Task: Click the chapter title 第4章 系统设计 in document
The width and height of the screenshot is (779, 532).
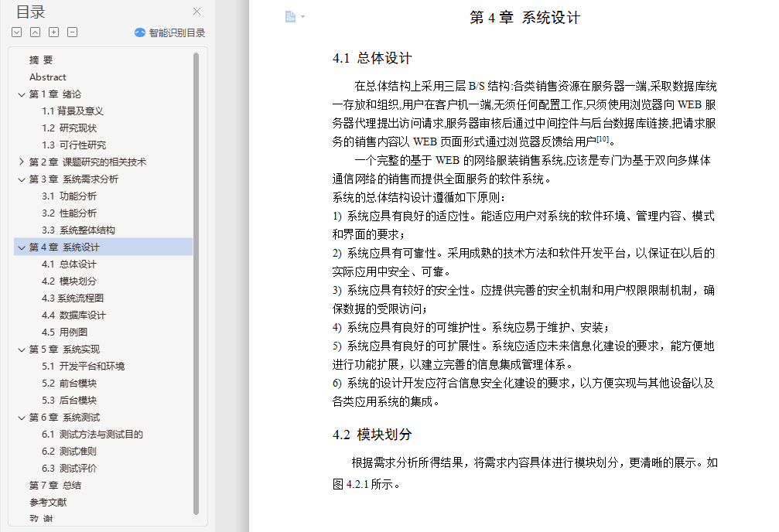Action: (525, 18)
